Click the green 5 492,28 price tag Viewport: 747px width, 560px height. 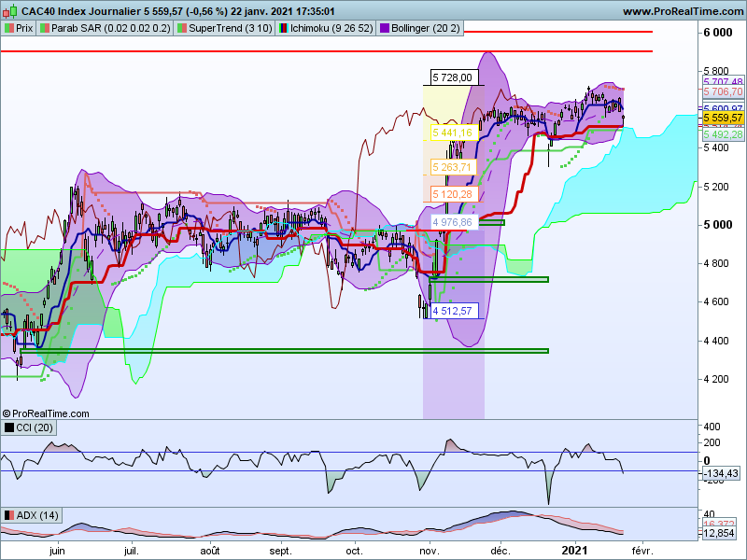coord(723,134)
